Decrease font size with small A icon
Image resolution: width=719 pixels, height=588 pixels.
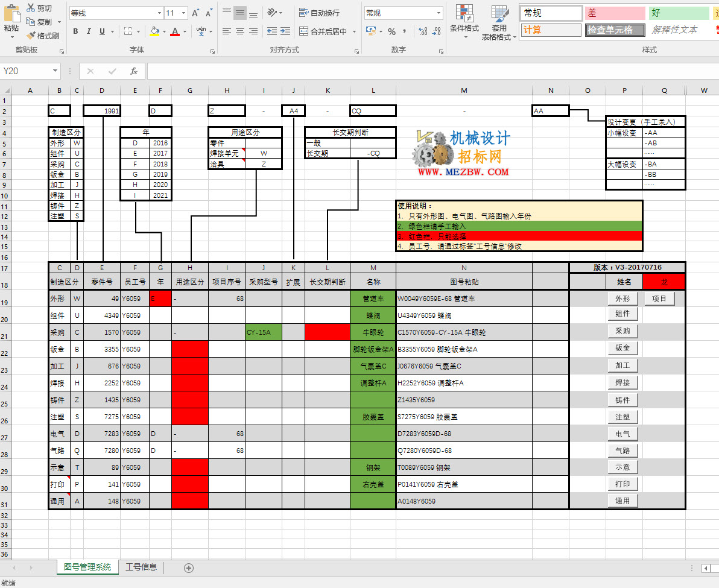click(209, 13)
